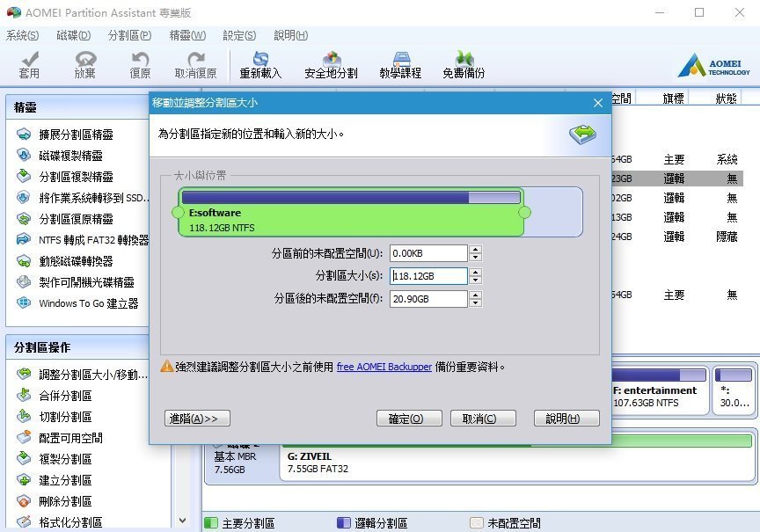This screenshot has height=532, width=760.
Task: Select the 配置可用空間 operation
Action: 70,438
